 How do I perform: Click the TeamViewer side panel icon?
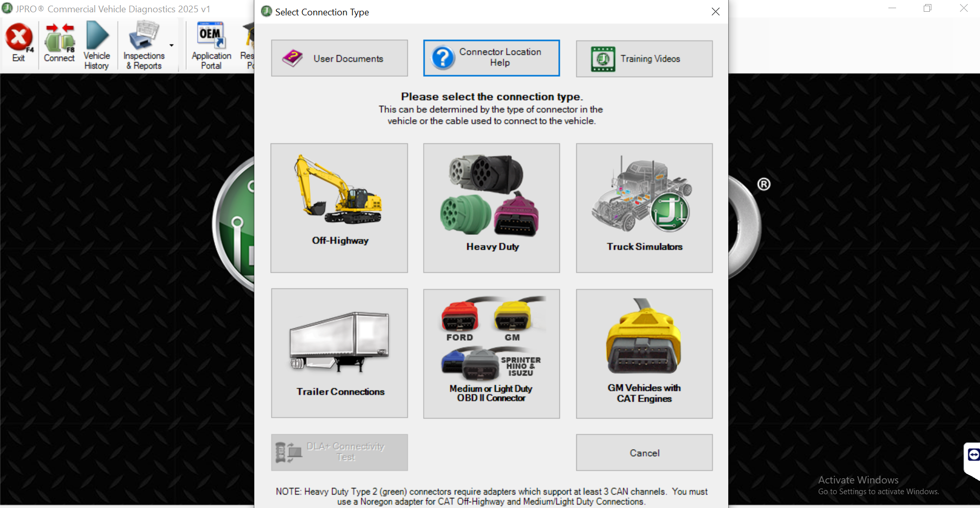pyautogui.click(x=973, y=454)
